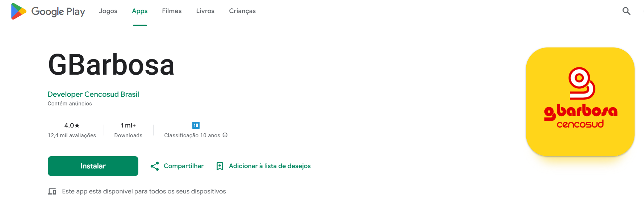Click the search magnifier icon
The width and height of the screenshot is (644, 213).
(x=626, y=11)
